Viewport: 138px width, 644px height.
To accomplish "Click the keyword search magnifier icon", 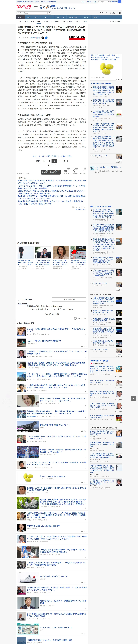I will [x=49, y=13].
